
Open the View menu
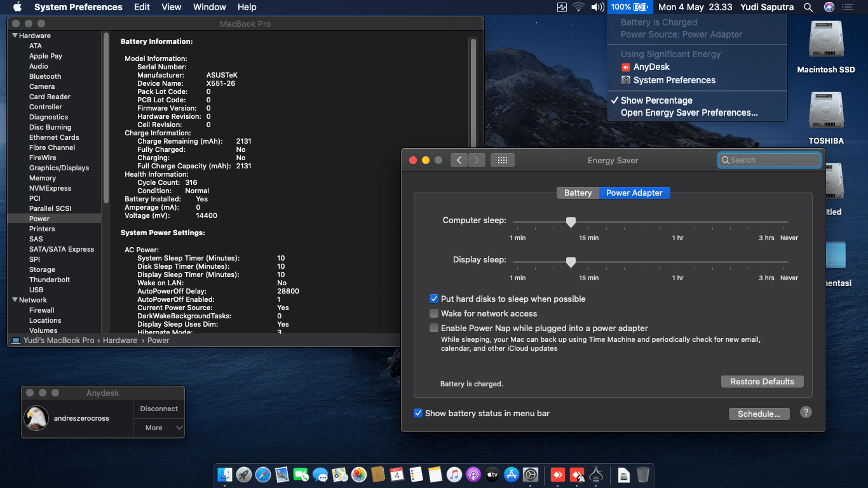(172, 7)
